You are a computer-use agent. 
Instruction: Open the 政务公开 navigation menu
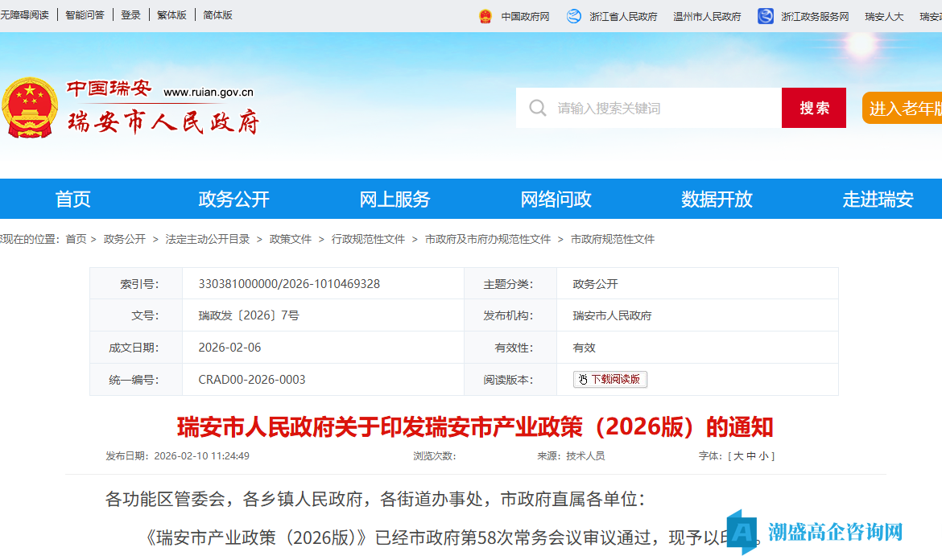(x=233, y=199)
